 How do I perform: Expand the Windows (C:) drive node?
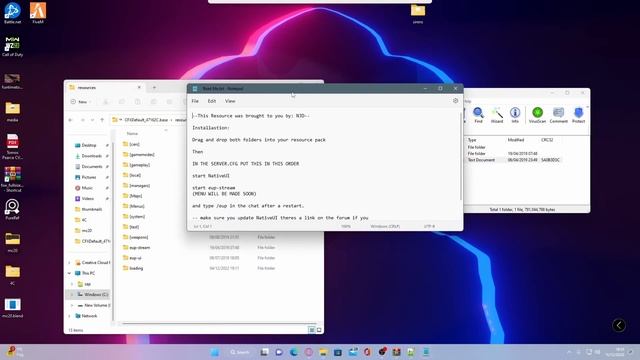(x=72, y=294)
